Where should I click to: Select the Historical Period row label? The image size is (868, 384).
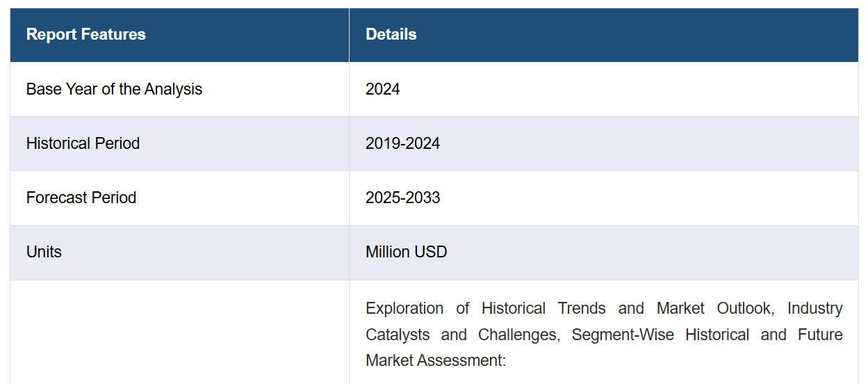83,143
